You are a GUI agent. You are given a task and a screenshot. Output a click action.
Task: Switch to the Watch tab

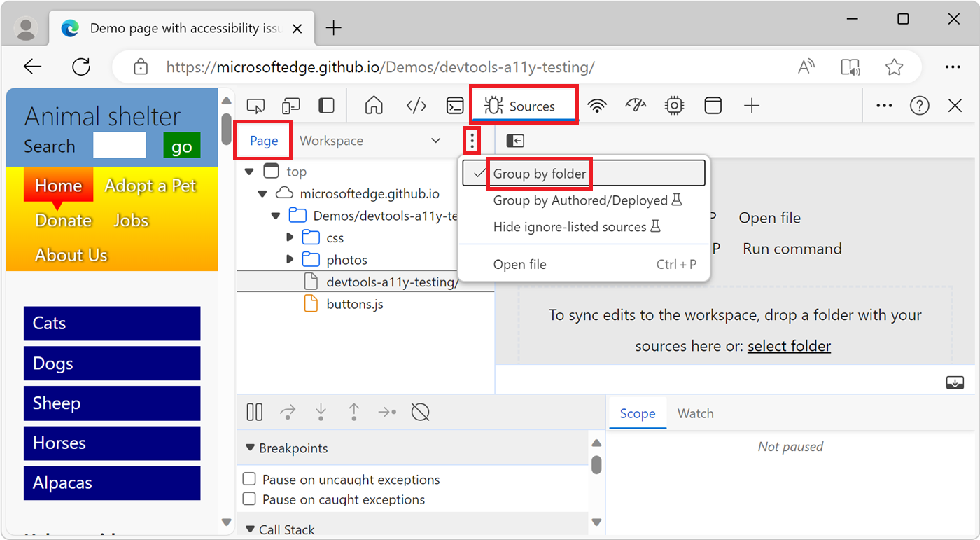tap(695, 413)
